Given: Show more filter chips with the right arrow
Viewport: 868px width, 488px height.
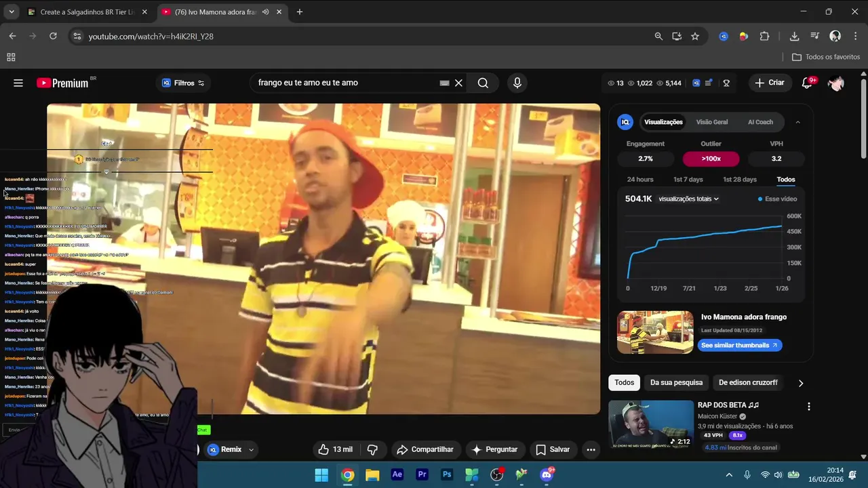Looking at the screenshot, I should pyautogui.click(x=801, y=383).
